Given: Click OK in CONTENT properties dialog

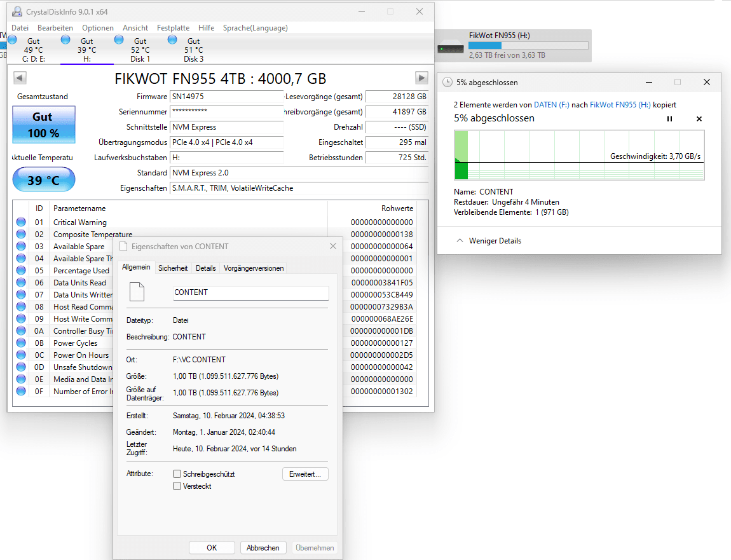Looking at the screenshot, I should pos(212,547).
